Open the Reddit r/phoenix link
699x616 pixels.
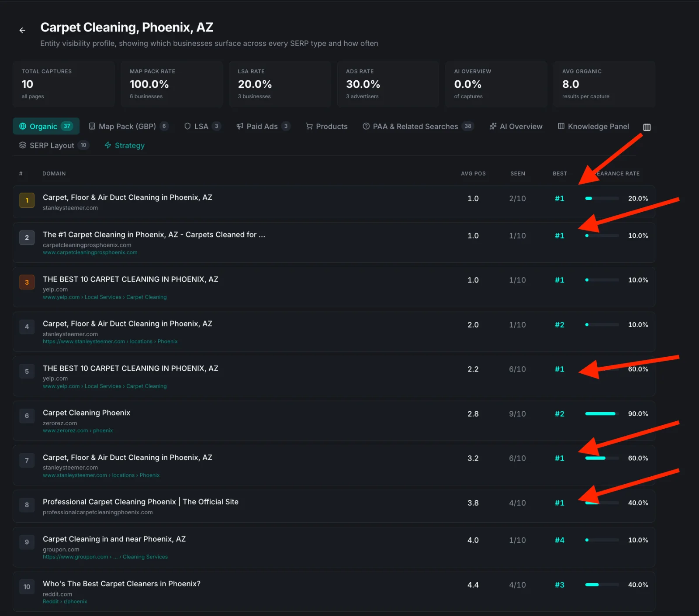tap(65, 601)
